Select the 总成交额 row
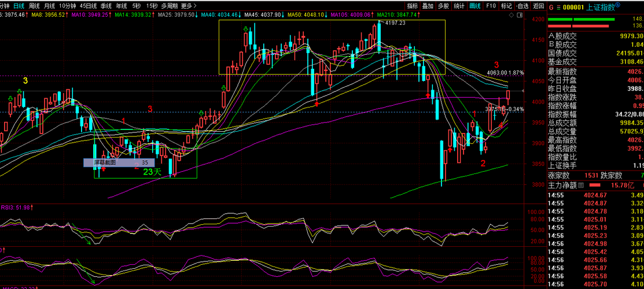This screenshot has height=289, width=644. 595,123
